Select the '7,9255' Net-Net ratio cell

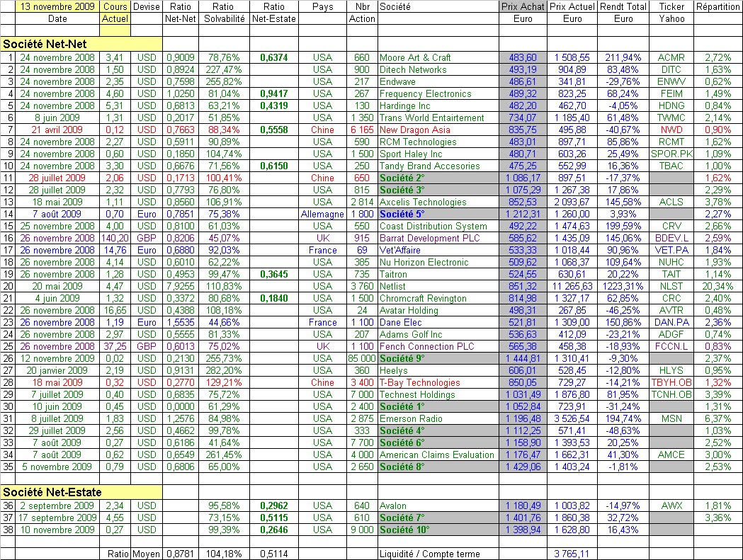tap(180, 286)
